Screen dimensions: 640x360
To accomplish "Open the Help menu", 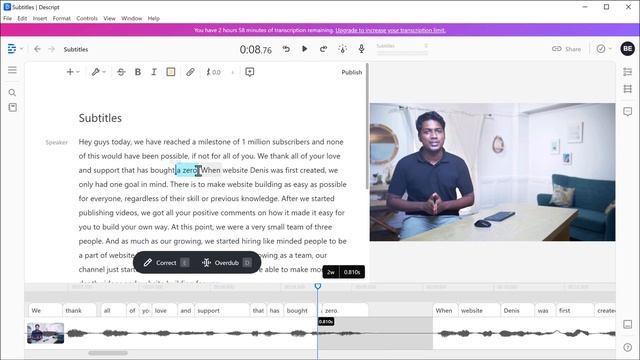I will 153,18.
